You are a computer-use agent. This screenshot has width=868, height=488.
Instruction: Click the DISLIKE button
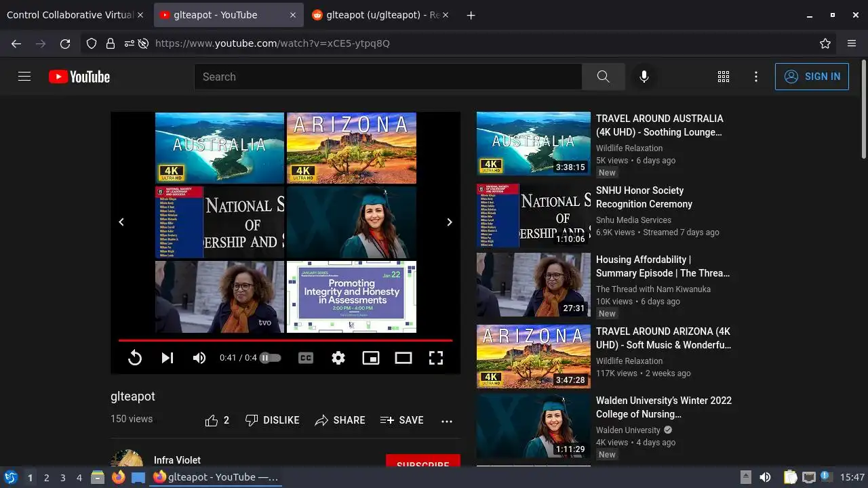pyautogui.click(x=272, y=420)
